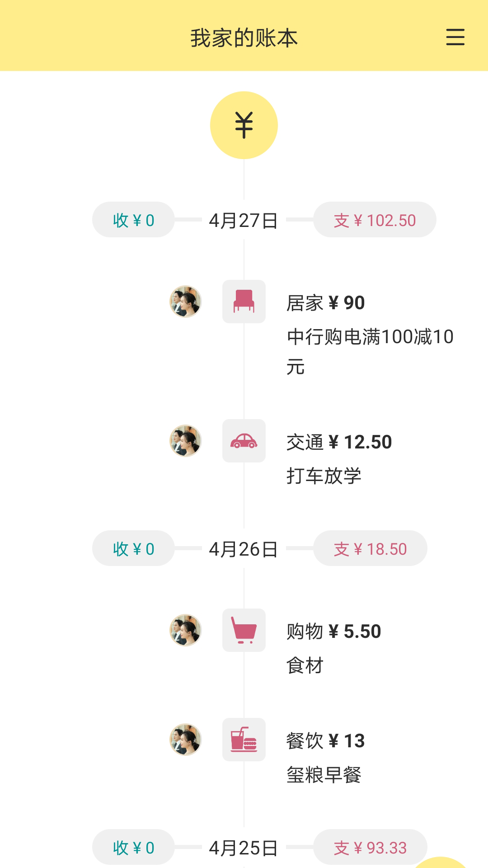Screen dimensions: 488x868
Task: Tap April 27 income pill 收¥0
Action: (x=133, y=220)
